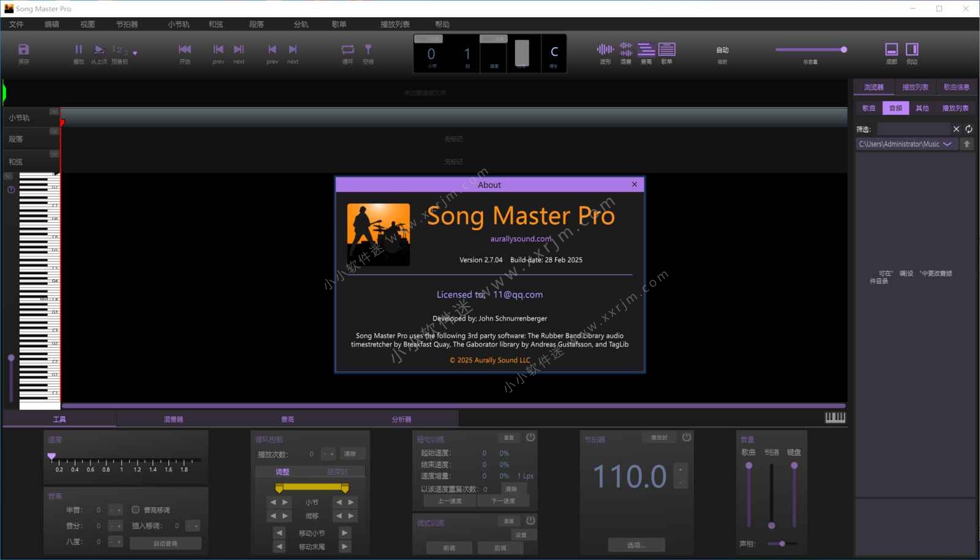Click the pitch (音高) view icon
The height and width of the screenshot is (560, 980).
coord(646,50)
